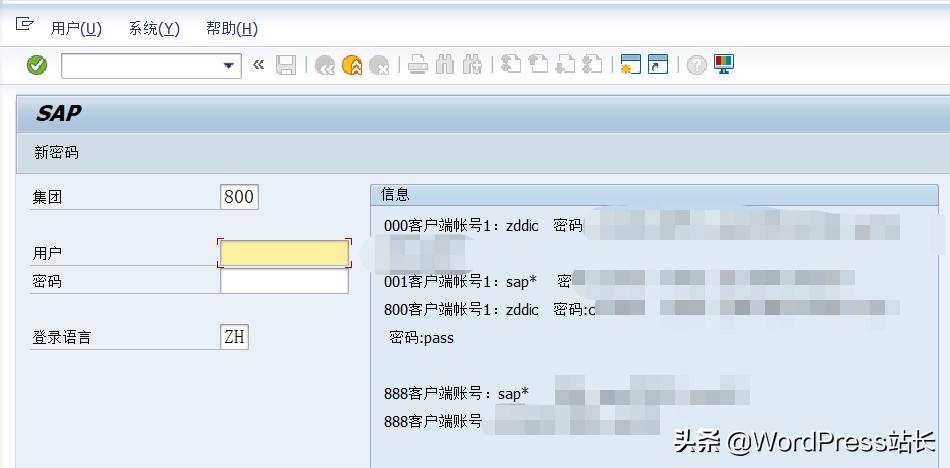
Task: Click the 登录语言 field showing ZH
Action: click(234, 337)
